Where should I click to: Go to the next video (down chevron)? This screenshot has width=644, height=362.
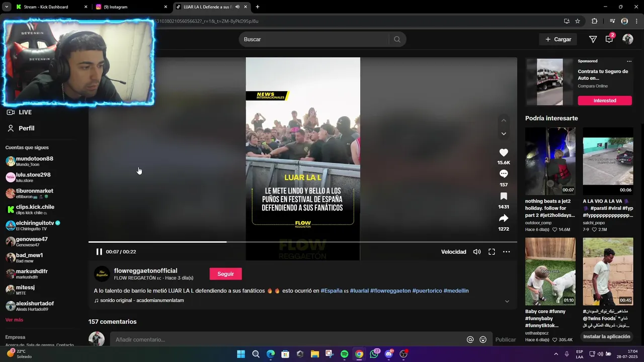point(504,134)
